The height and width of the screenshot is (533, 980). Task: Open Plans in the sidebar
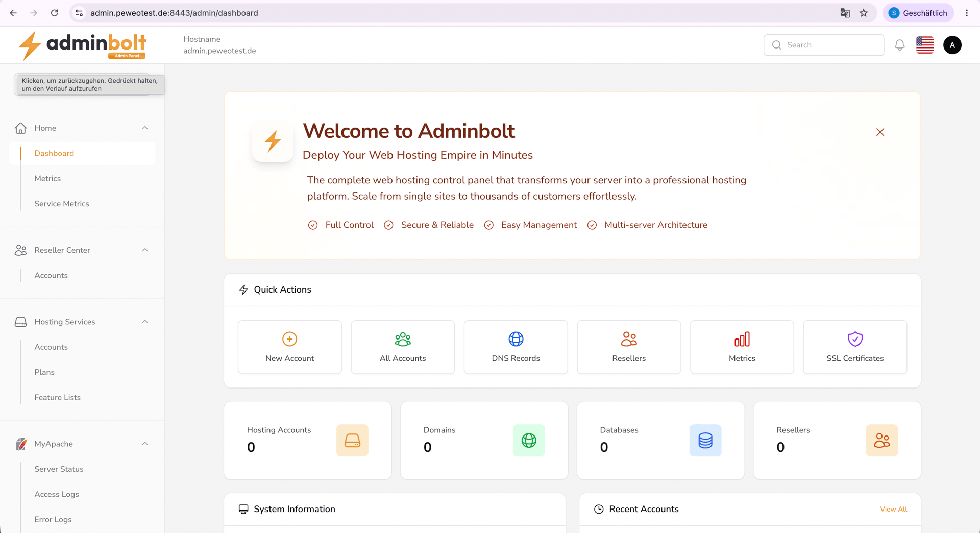(x=44, y=372)
